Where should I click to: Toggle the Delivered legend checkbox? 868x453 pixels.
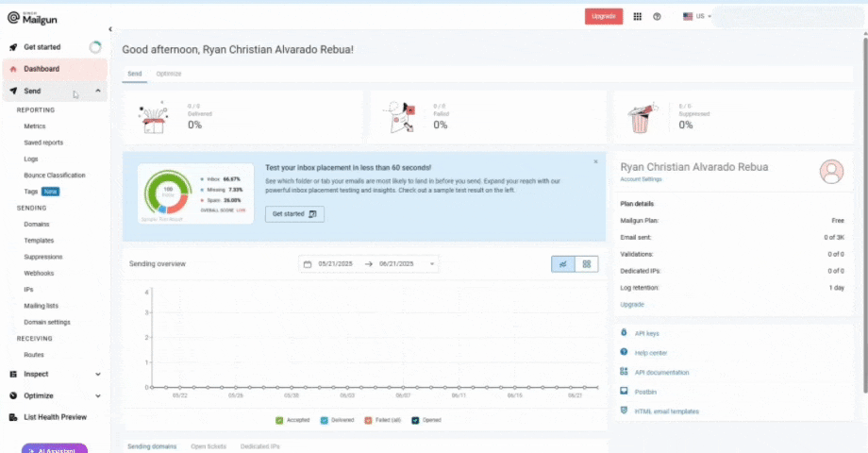tap(324, 420)
